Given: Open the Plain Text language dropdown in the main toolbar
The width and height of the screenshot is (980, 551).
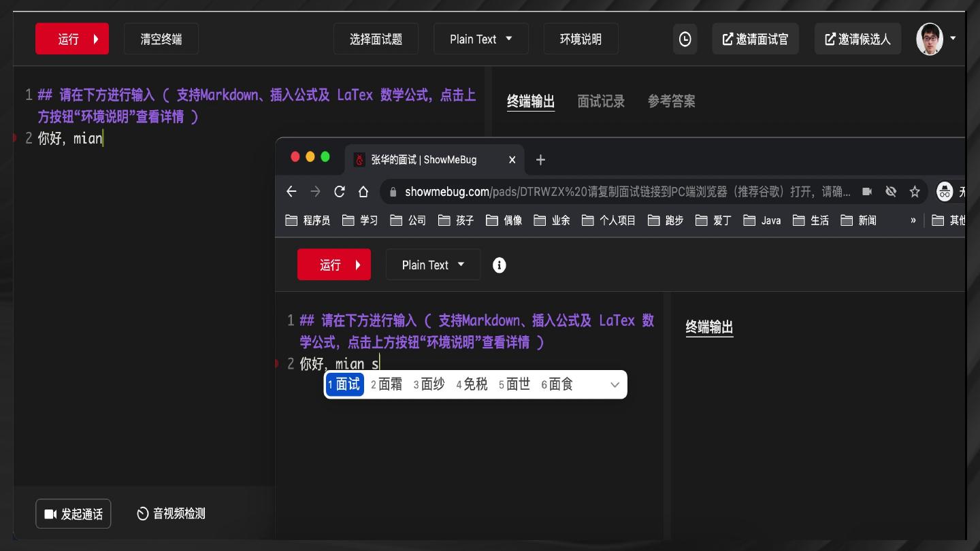Looking at the screenshot, I should tap(481, 39).
